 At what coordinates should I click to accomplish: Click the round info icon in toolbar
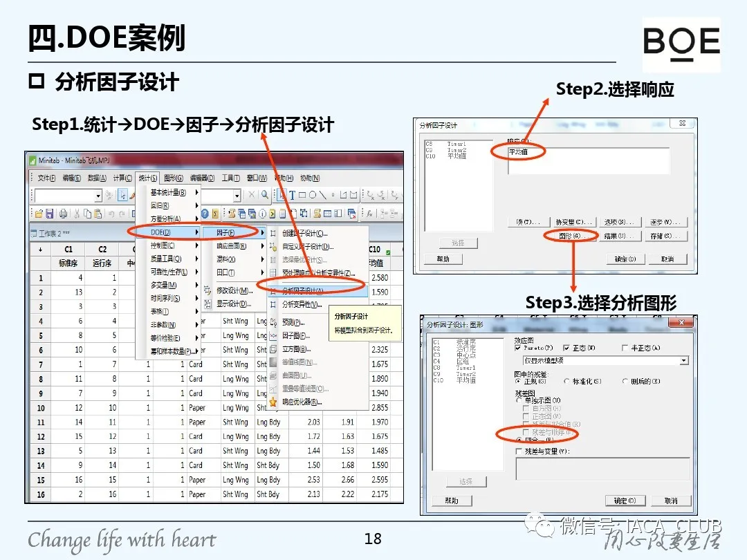tap(263, 214)
